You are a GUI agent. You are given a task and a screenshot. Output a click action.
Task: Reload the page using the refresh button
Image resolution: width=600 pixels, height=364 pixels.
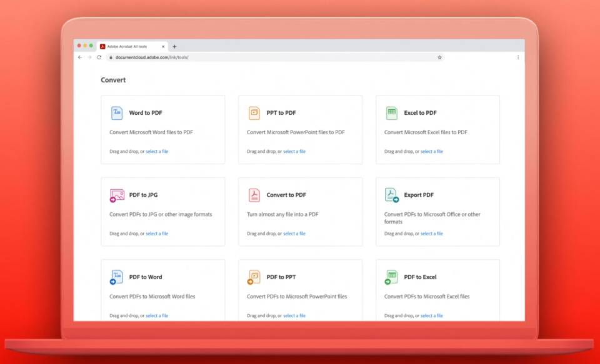tap(99, 57)
